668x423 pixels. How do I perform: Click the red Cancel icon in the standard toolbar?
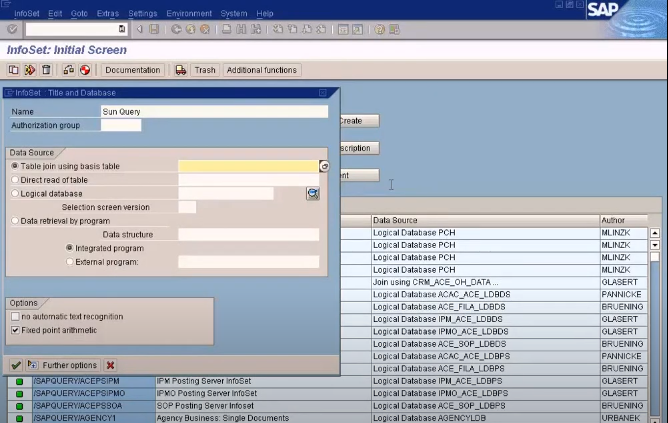coord(205,29)
